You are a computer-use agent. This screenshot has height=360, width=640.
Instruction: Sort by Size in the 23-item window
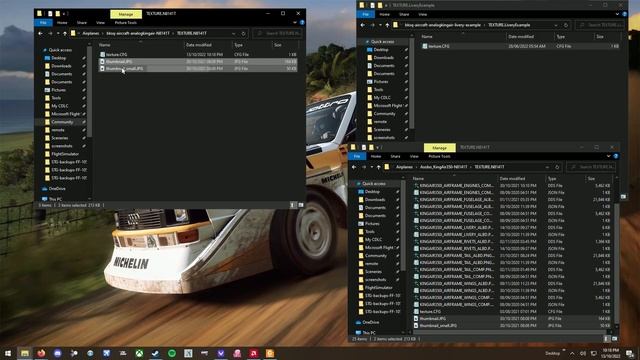coord(591,179)
